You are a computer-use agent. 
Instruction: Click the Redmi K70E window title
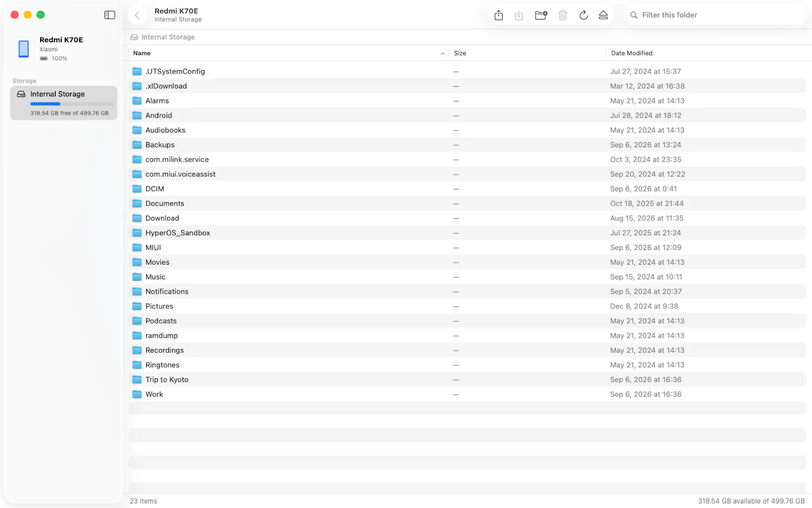point(176,11)
